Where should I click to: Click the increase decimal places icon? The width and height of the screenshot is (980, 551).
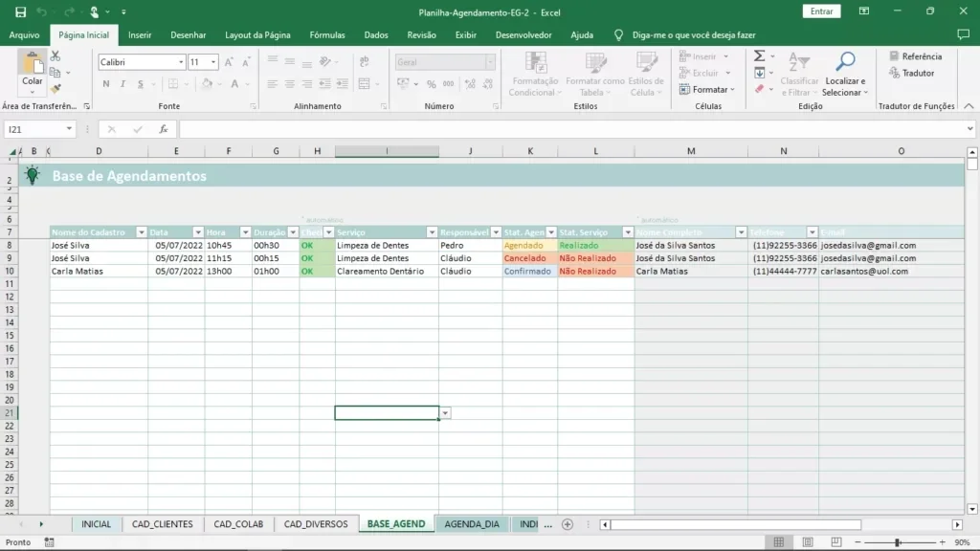[470, 84]
